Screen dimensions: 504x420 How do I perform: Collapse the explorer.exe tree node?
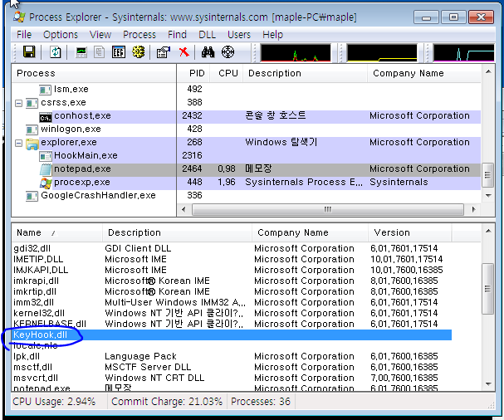click(18, 143)
